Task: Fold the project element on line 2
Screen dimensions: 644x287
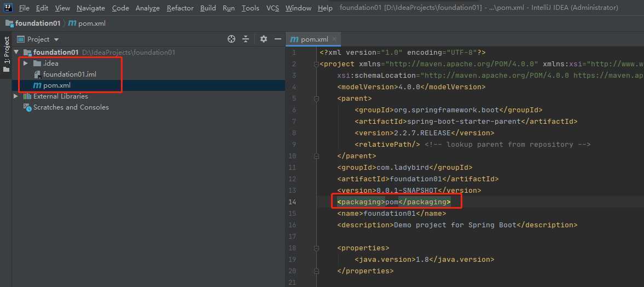Action: coord(316,64)
